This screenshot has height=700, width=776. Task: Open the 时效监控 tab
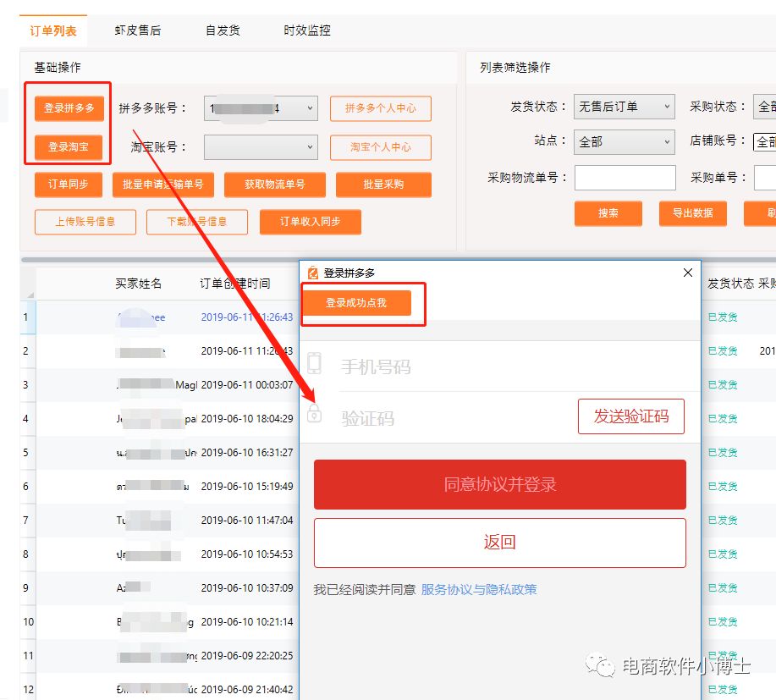307,30
